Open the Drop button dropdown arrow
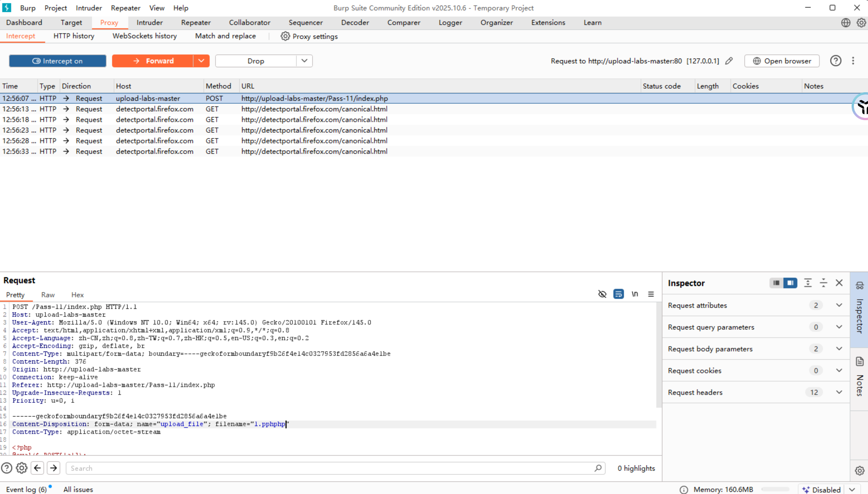Screen dimensions: 868x494 pos(304,61)
